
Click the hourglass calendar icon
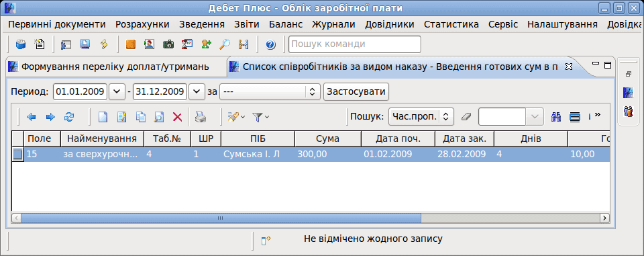pos(187,44)
